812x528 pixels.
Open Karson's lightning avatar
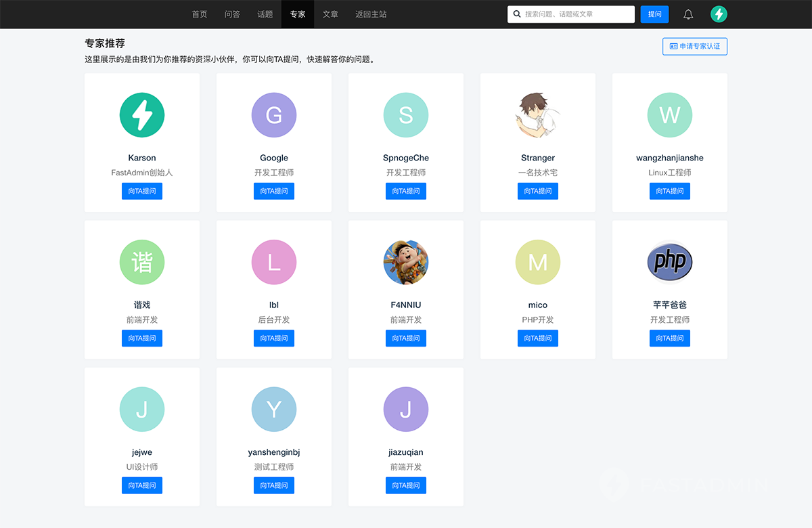142,115
